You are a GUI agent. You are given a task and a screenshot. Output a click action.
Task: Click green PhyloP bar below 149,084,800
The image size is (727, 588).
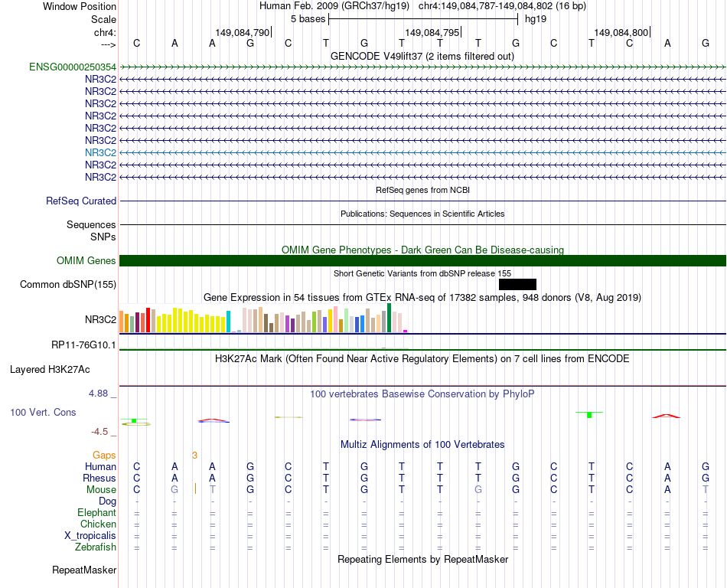pos(589,414)
